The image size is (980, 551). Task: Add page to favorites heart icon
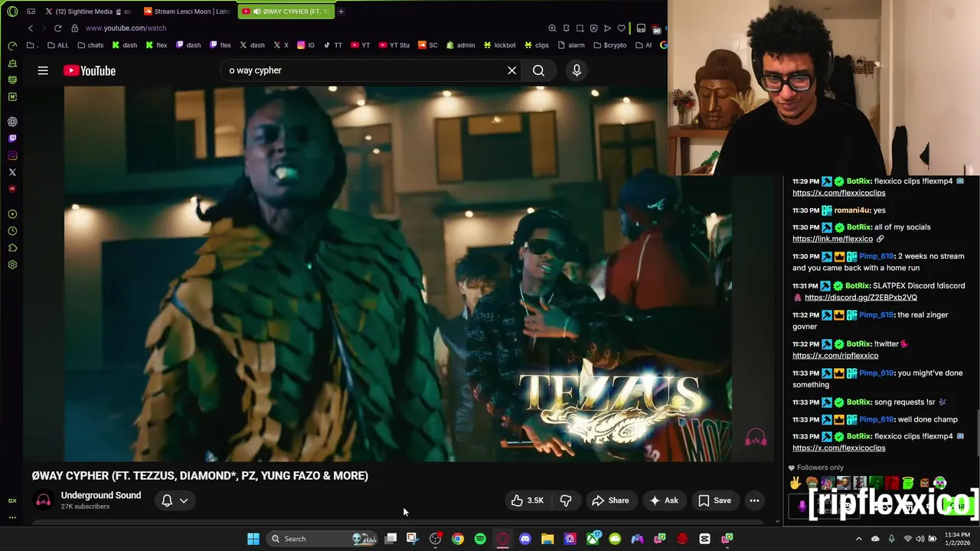pyautogui.click(x=621, y=28)
